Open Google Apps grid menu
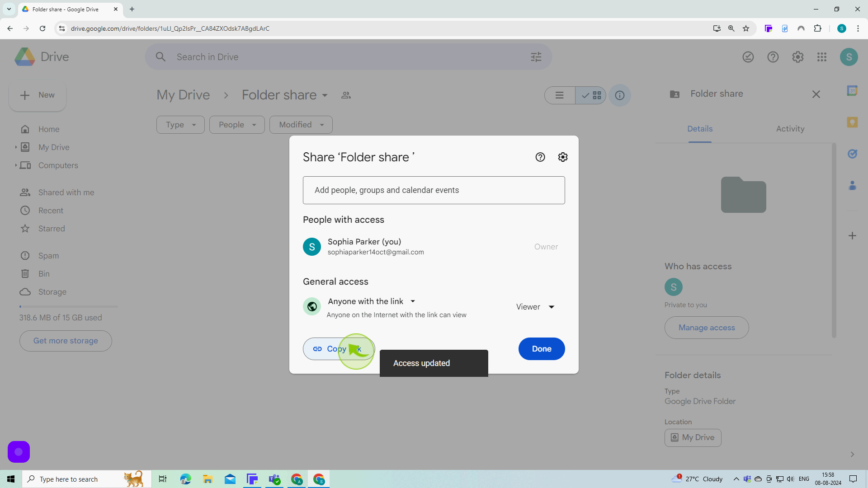Image resolution: width=868 pixels, height=488 pixels. (822, 56)
